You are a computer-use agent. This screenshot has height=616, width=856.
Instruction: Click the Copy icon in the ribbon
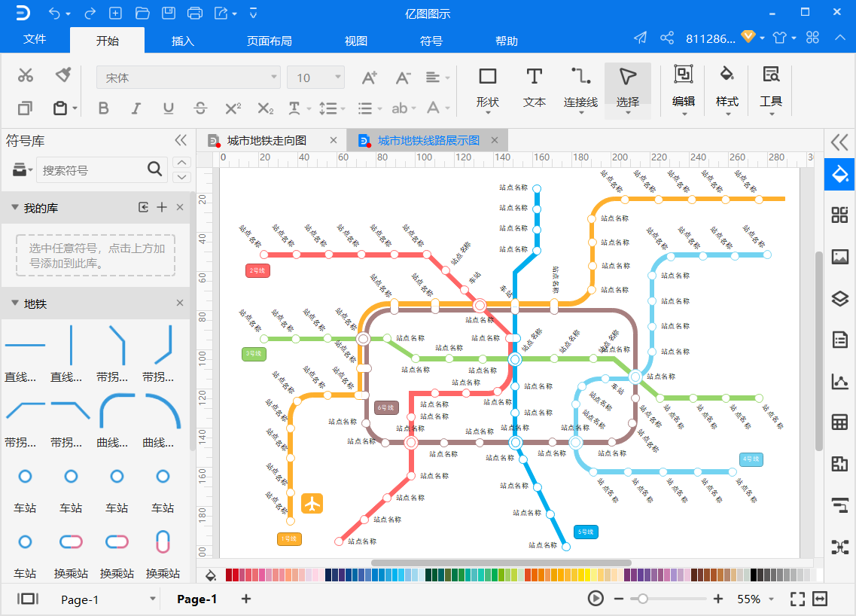click(x=25, y=108)
